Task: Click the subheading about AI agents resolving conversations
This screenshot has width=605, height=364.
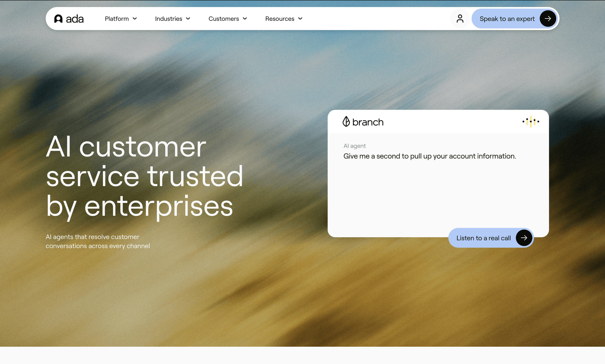Action: [98, 241]
